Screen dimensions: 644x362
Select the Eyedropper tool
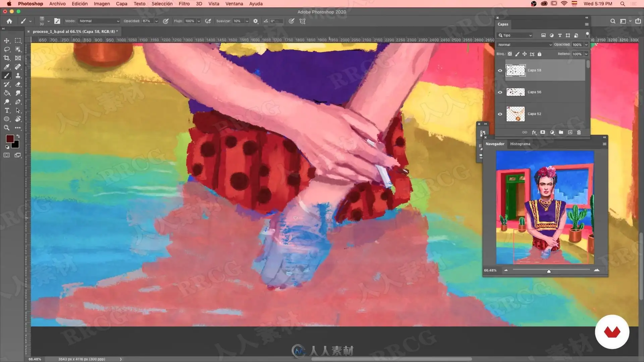click(7, 67)
